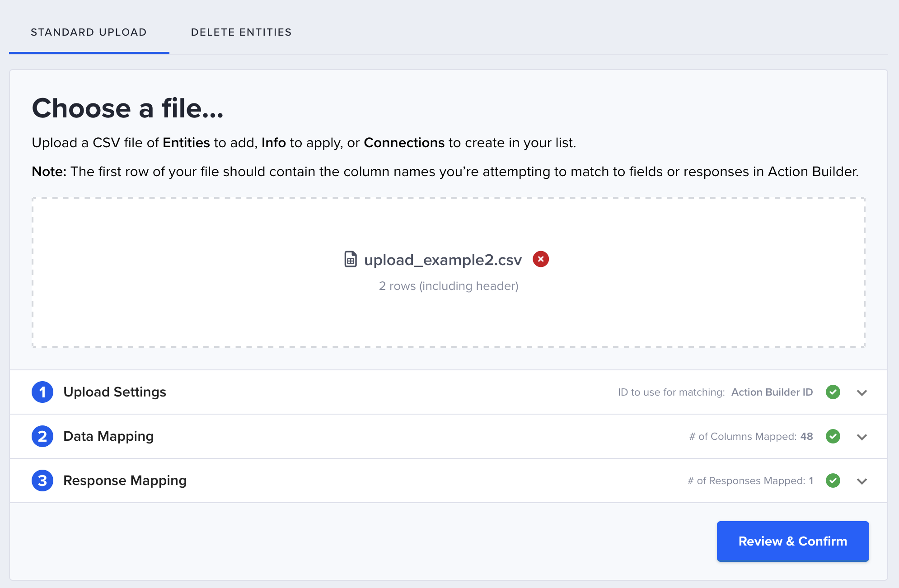Viewport: 899px width, 588px height.
Task: Open the Data Mapping section title
Action: coord(108,436)
